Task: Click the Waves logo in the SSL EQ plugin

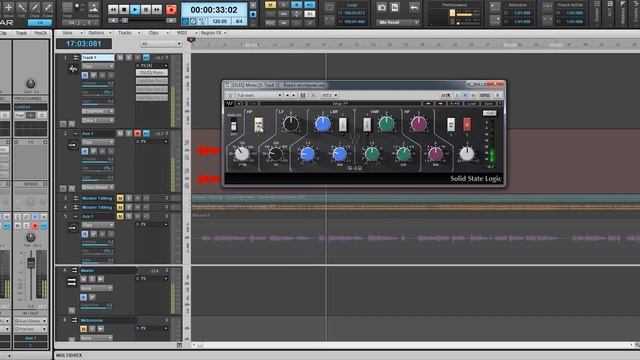Action: [x=229, y=104]
